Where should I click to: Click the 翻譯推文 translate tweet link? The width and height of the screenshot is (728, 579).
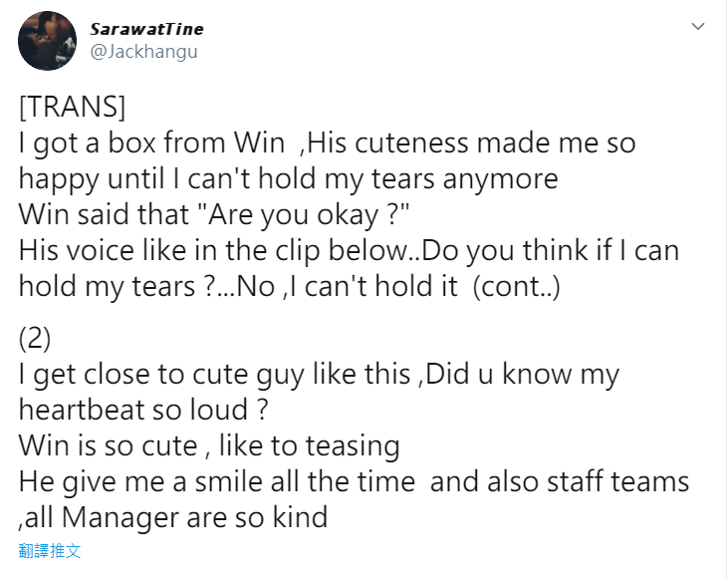point(50,551)
